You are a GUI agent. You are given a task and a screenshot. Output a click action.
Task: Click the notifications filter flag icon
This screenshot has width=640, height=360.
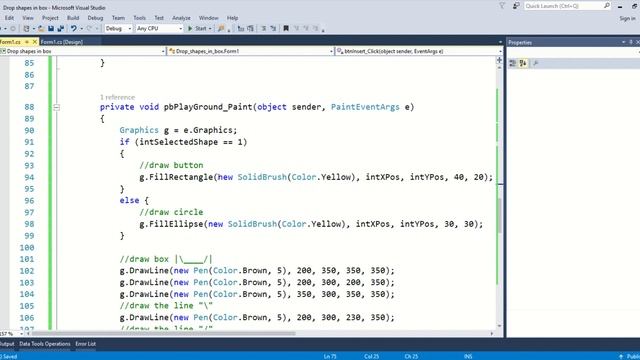(502, 6)
